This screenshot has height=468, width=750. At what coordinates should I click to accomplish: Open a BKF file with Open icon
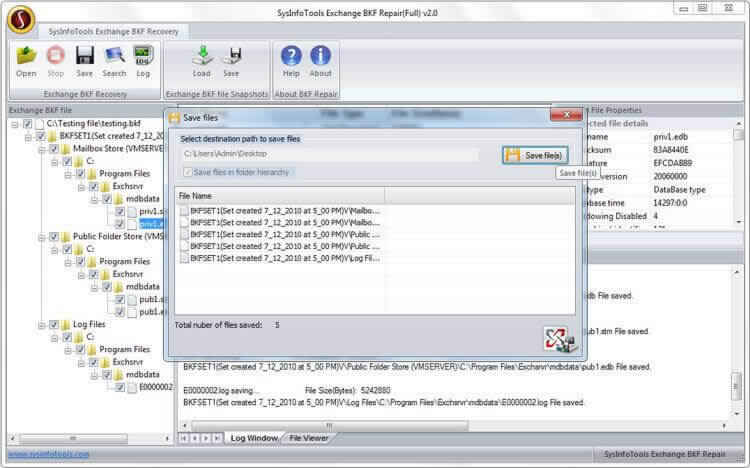[26, 56]
